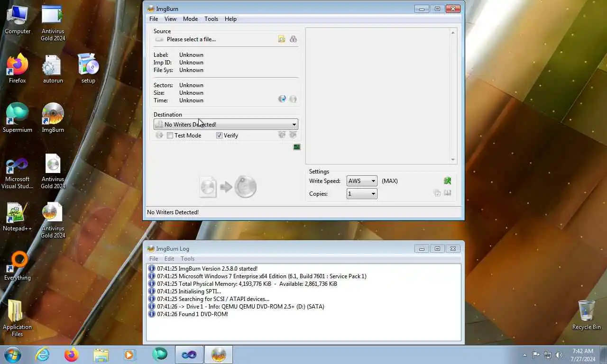Open the ImgBurn Help menu

pos(230,19)
